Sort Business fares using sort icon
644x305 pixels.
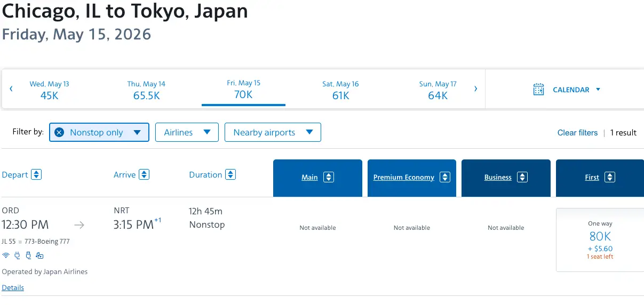pos(522,178)
